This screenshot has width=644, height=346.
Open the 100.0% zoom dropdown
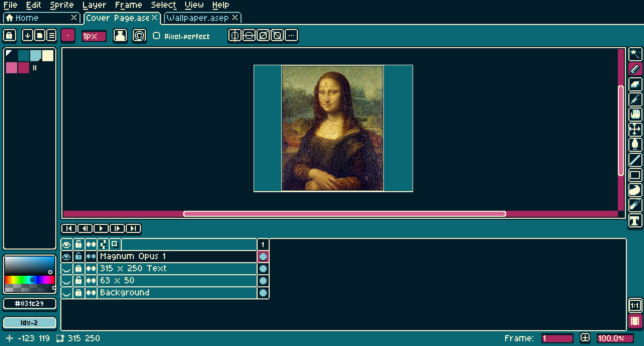point(615,338)
